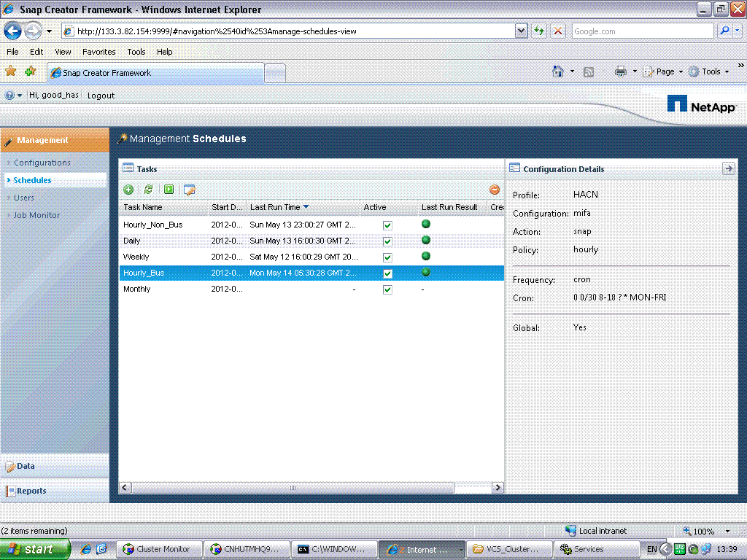Click the orange delete task icon
Screen dimensions: 747x560
click(495, 190)
